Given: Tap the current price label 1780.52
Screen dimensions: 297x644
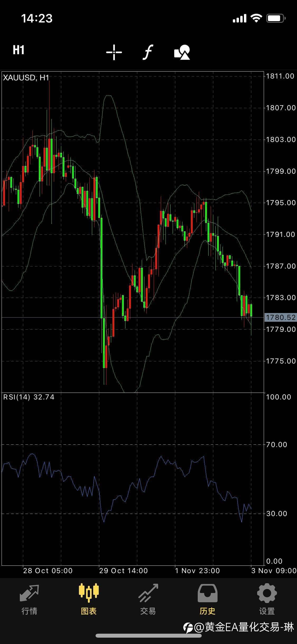Looking at the screenshot, I should coord(281,317).
